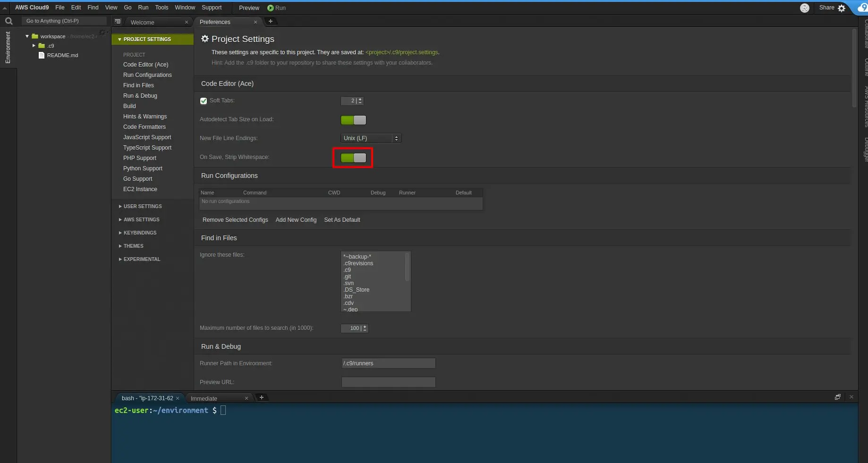Expand the .c9 folder arrow

(x=34, y=46)
